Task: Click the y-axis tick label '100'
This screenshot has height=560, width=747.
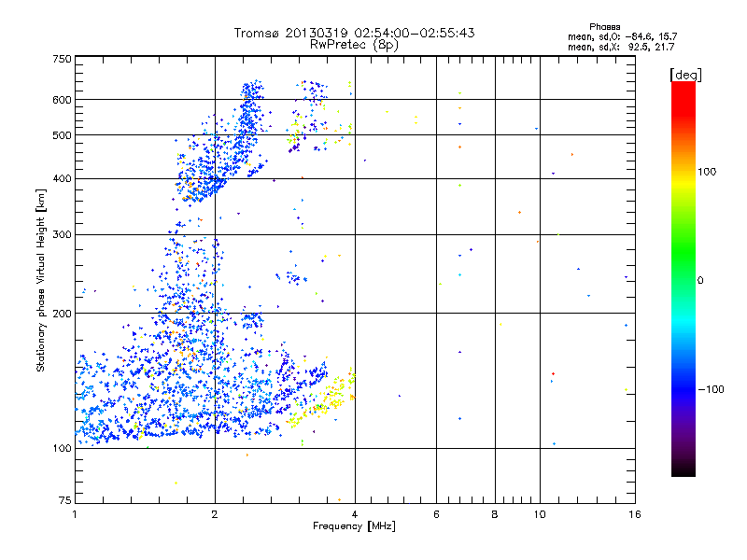Action: pos(62,449)
